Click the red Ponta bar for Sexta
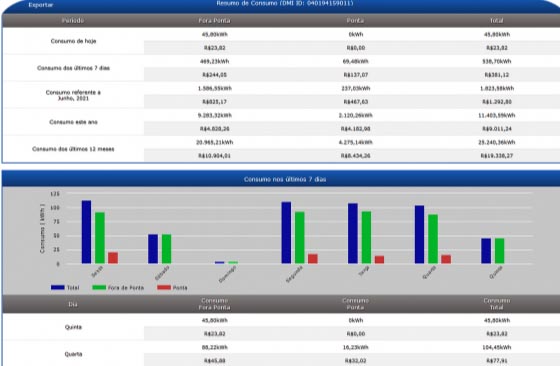 pyautogui.click(x=113, y=258)
